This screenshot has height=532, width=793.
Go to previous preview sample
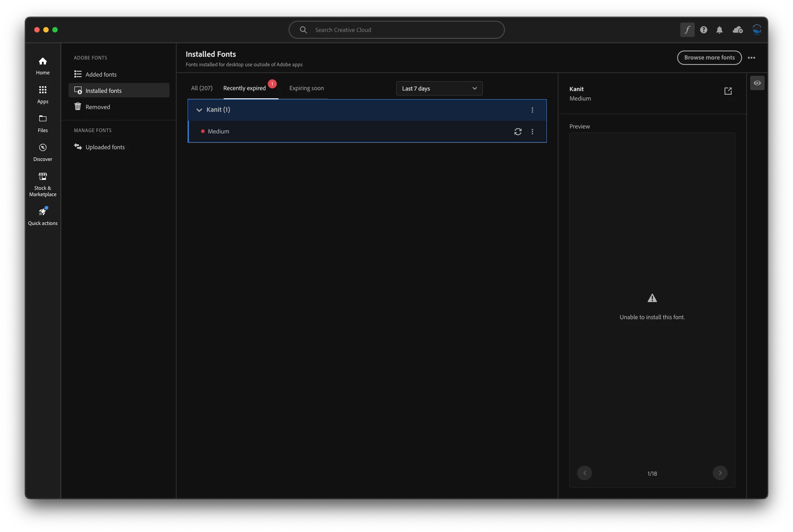coord(585,473)
